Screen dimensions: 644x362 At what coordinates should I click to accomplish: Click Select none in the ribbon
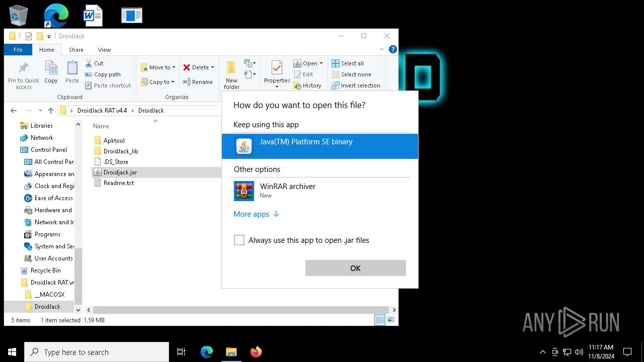pos(351,74)
